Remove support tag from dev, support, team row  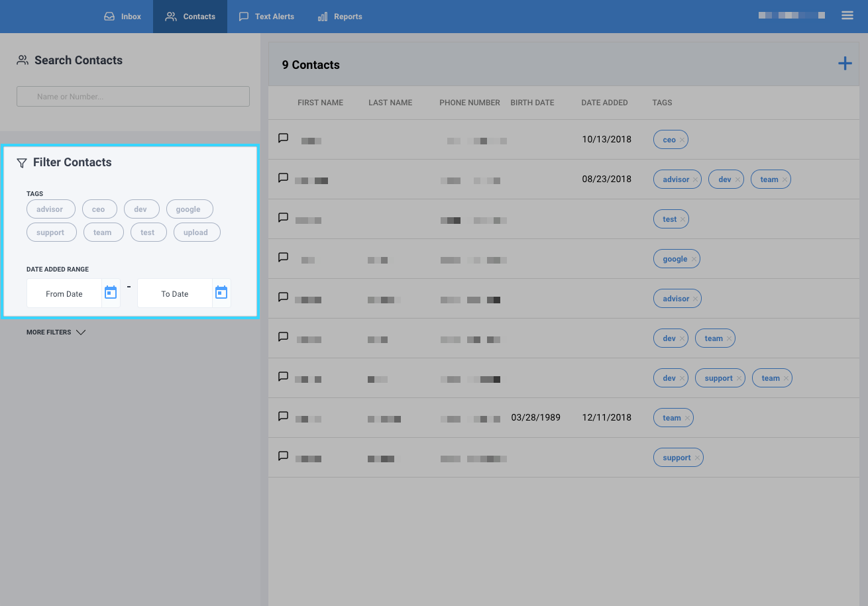coord(739,379)
